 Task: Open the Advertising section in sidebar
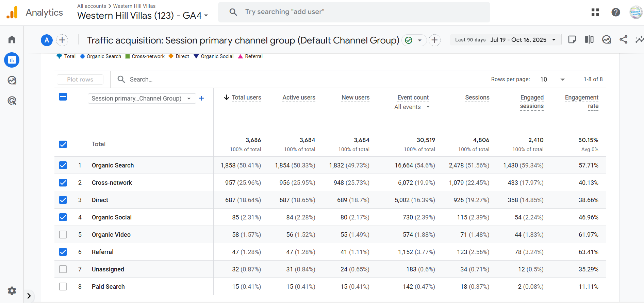(12, 101)
